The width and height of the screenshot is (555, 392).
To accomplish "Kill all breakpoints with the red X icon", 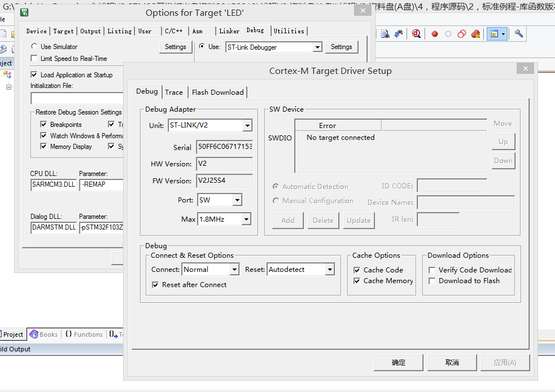I will point(476,34).
